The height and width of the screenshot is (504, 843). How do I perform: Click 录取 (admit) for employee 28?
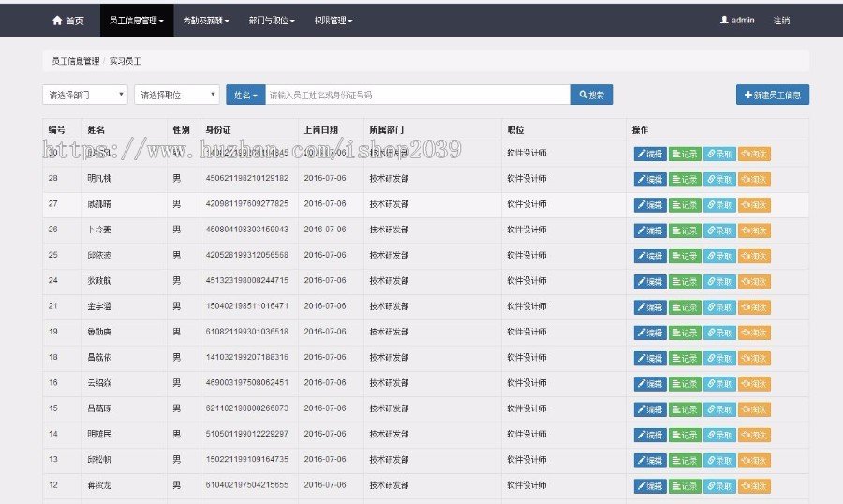pyautogui.click(x=719, y=179)
